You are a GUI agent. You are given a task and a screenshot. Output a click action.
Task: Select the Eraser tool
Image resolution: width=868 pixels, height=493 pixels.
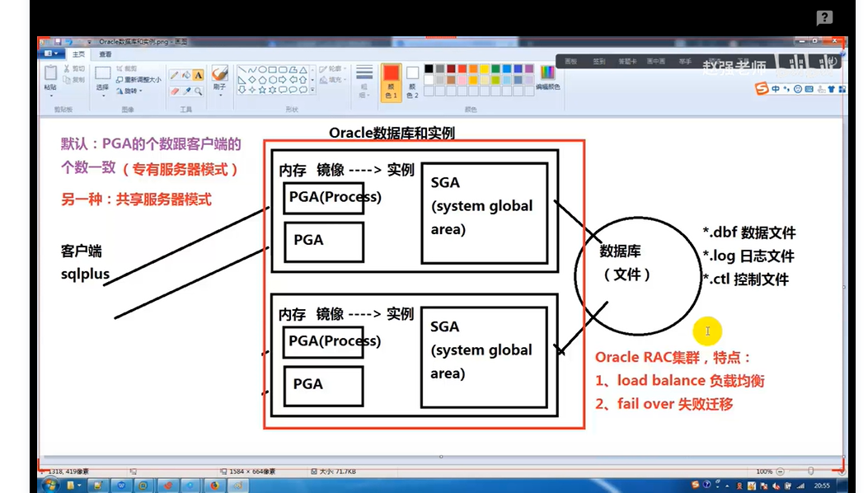click(x=175, y=91)
